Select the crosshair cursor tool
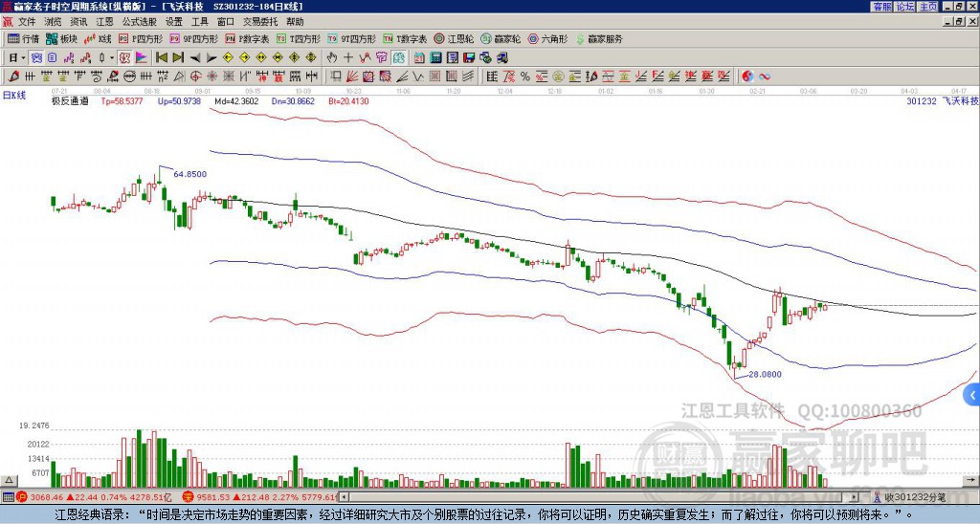This screenshot has width=980, height=524. tap(348, 58)
